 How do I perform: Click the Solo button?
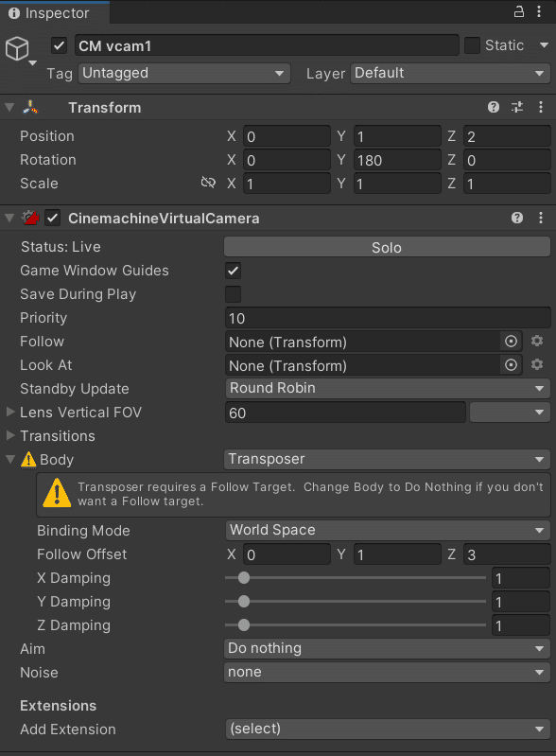[387, 247]
